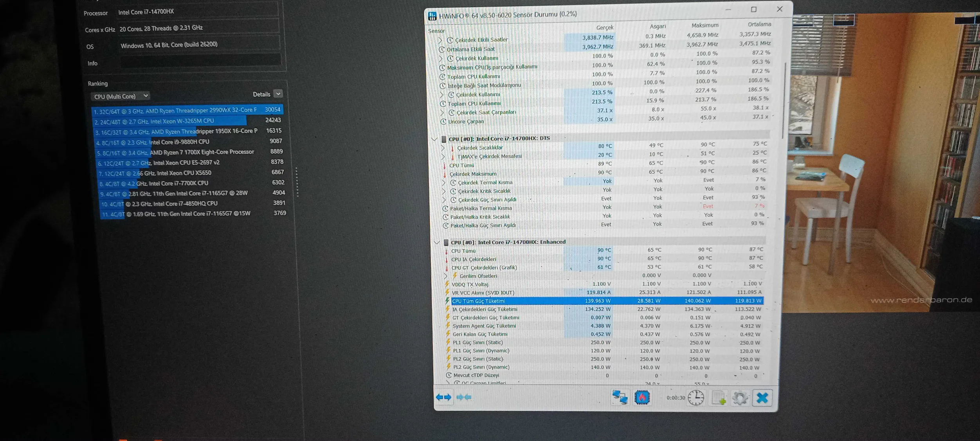Open HWiNFO sensor settings gear
The image size is (980, 441).
(x=740, y=398)
